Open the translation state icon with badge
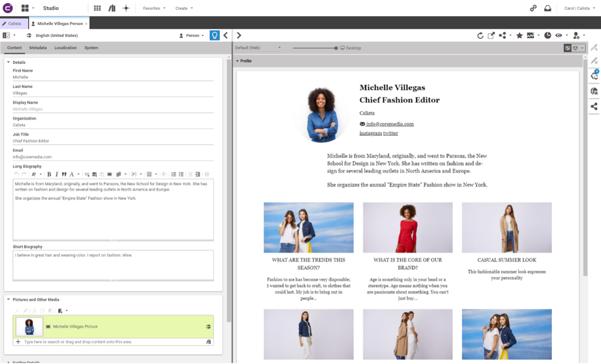This screenshot has height=364, width=601. 594,76
